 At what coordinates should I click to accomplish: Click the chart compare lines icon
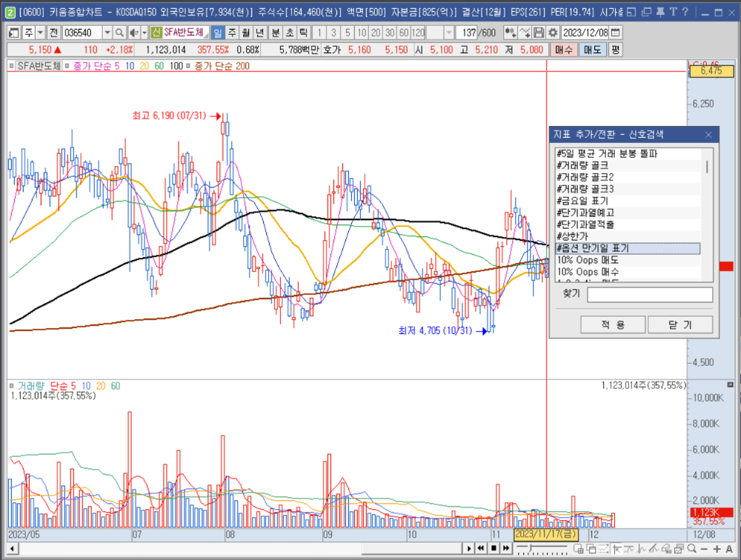click(x=525, y=33)
